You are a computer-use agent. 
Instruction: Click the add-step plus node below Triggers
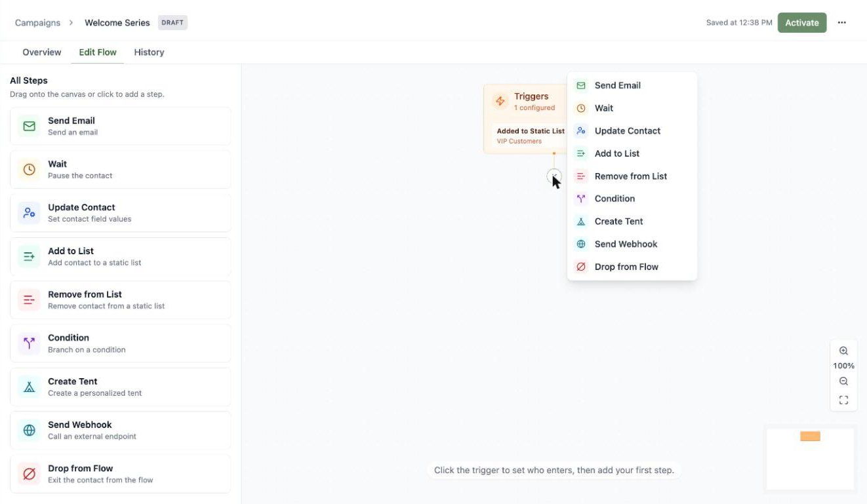point(554,176)
